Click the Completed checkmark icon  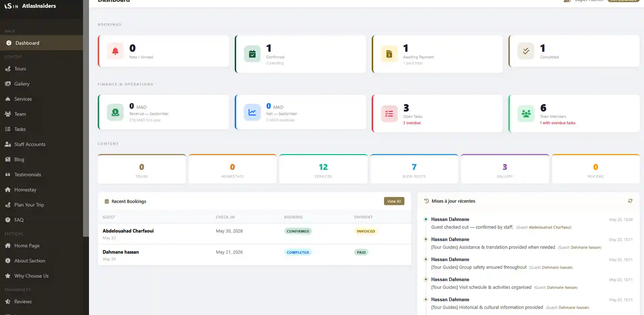526,51
